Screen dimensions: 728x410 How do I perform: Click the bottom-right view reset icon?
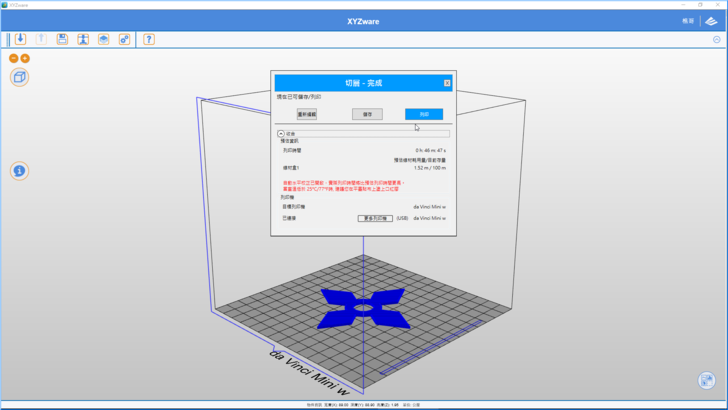707,380
